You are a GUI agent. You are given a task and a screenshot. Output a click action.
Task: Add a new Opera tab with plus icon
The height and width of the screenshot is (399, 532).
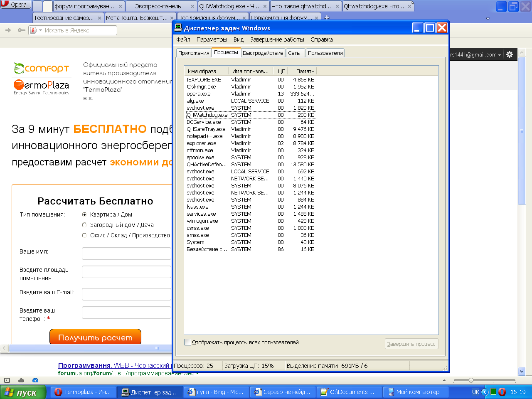(327, 17)
